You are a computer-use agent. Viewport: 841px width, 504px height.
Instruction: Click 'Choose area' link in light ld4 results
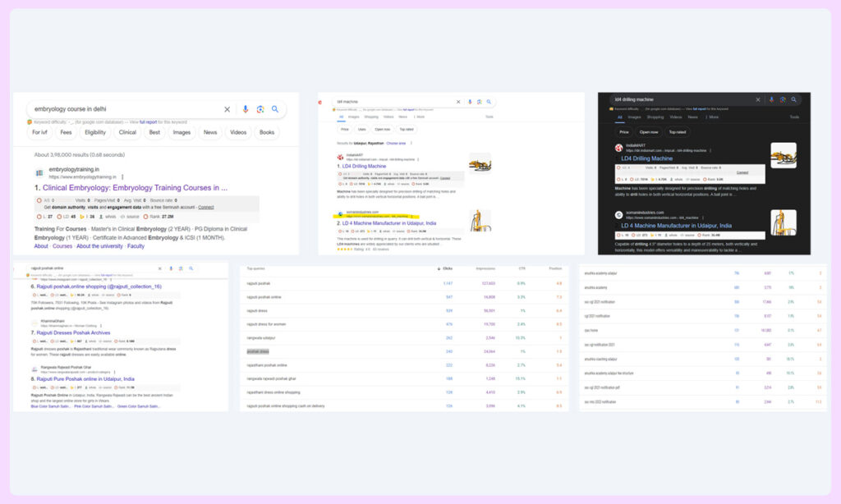tap(396, 144)
